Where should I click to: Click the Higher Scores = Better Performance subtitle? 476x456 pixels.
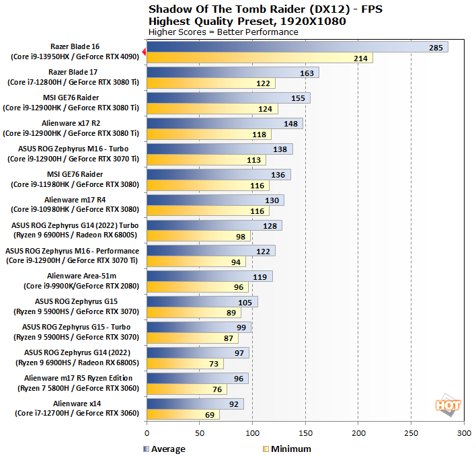point(223,32)
